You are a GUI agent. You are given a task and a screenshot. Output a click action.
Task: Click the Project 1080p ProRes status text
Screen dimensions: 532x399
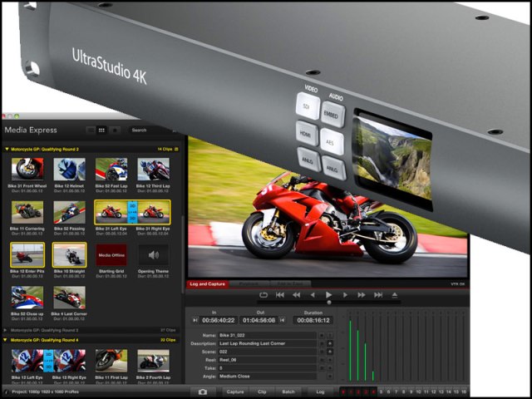[x=45, y=392]
